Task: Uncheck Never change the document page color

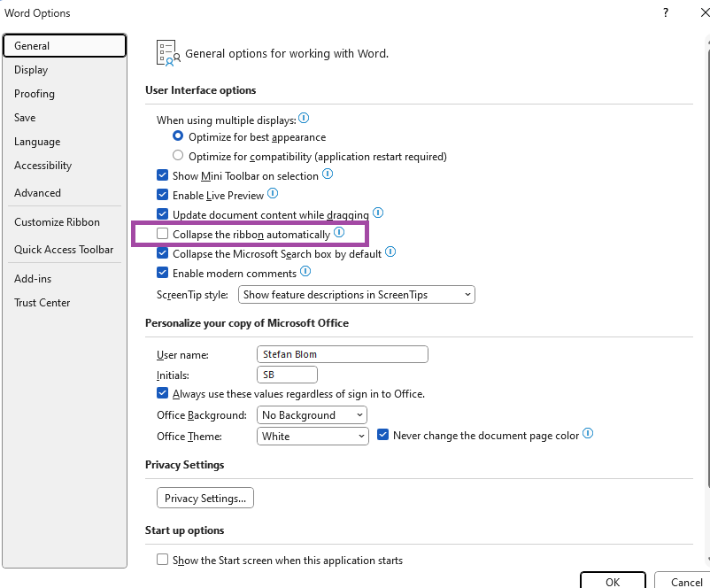Action: point(383,435)
